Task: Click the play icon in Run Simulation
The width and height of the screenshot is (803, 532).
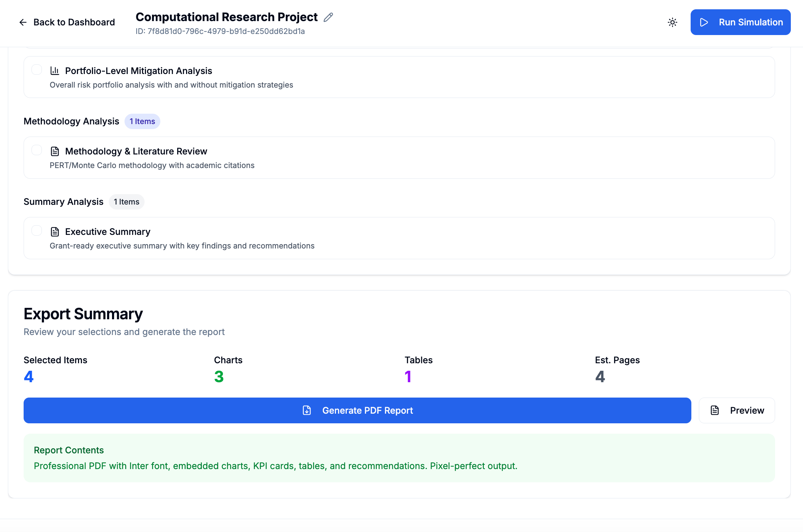Action: pos(704,22)
